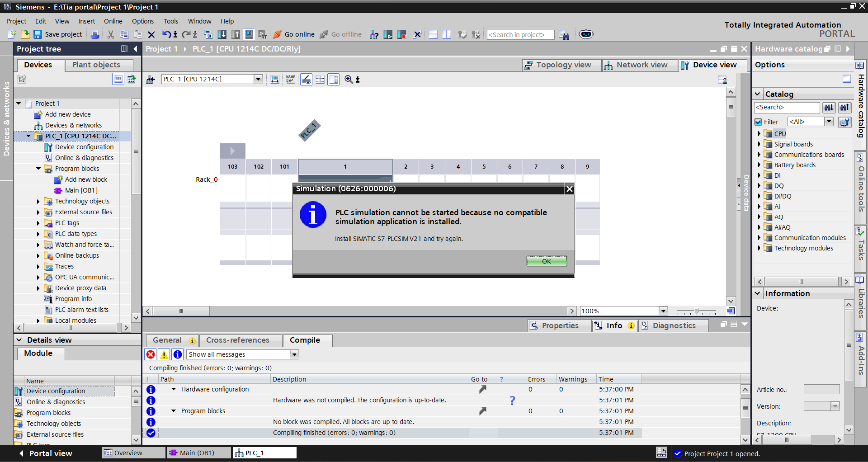Toggle the Filter checkbox in catalog

point(759,122)
